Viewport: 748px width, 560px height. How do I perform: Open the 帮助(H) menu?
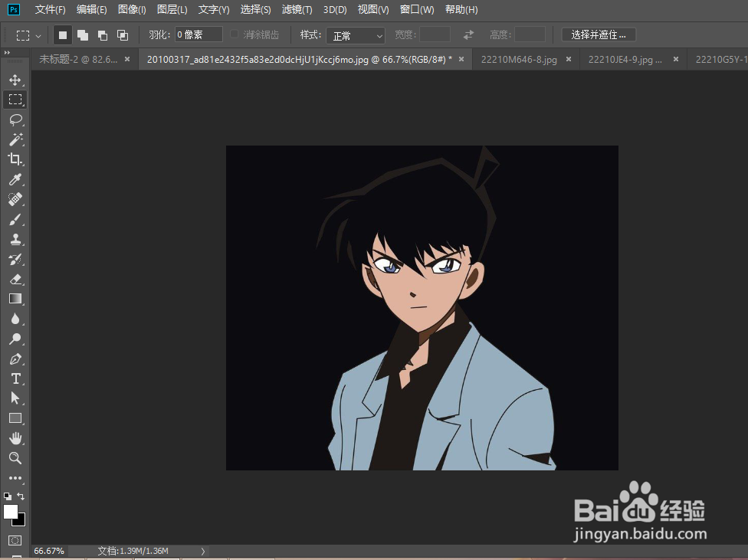pyautogui.click(x=461, y=9)
